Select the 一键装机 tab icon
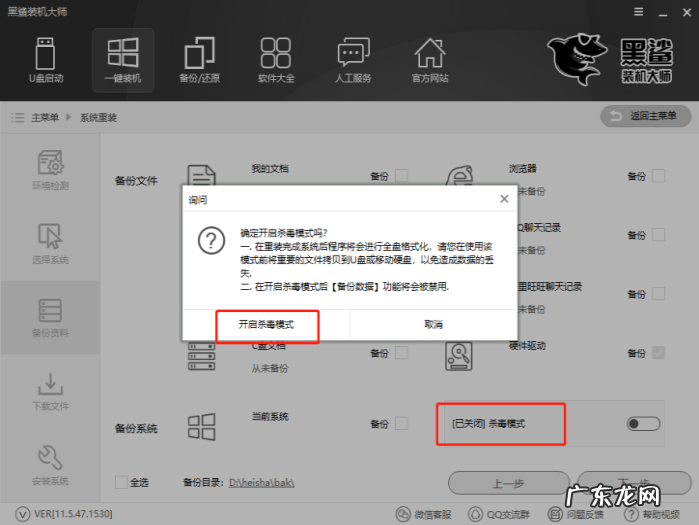699x525 pixels. tap(123, 52)
